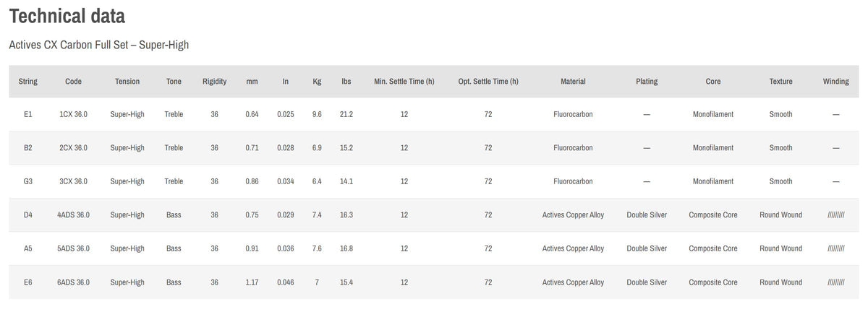Viewport: 868px width, 312px height.
Task: Click the "Min. Settle Time (h)" header
Action: 404,82
